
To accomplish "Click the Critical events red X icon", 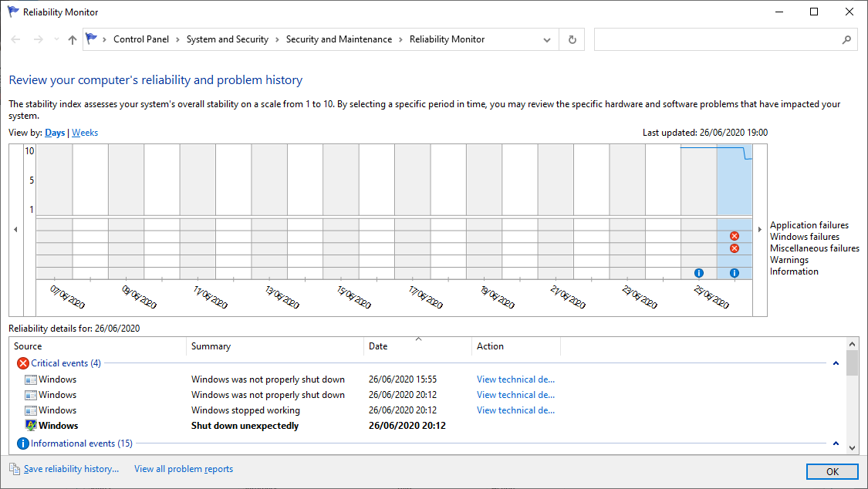I will [22, 363].
